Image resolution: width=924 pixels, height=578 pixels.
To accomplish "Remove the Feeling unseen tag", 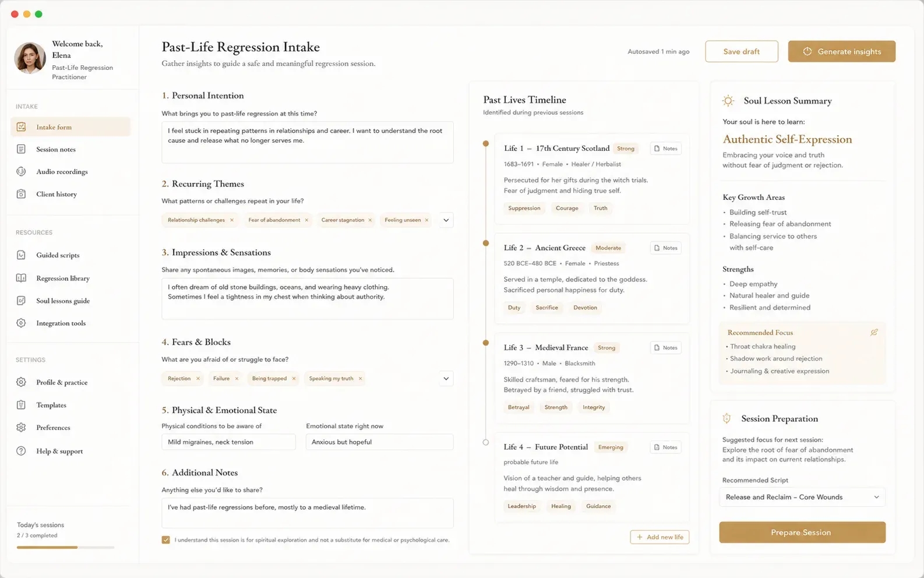I will [426, 220].
